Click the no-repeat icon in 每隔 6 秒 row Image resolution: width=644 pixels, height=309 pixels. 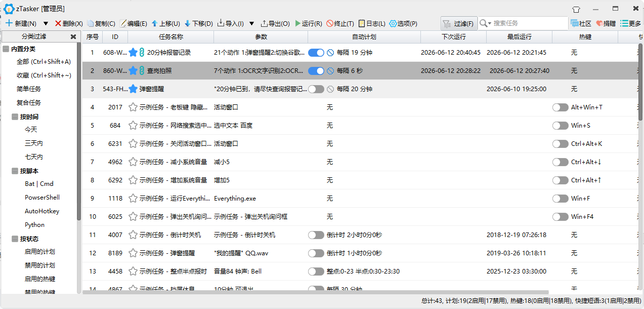[330, 71]
